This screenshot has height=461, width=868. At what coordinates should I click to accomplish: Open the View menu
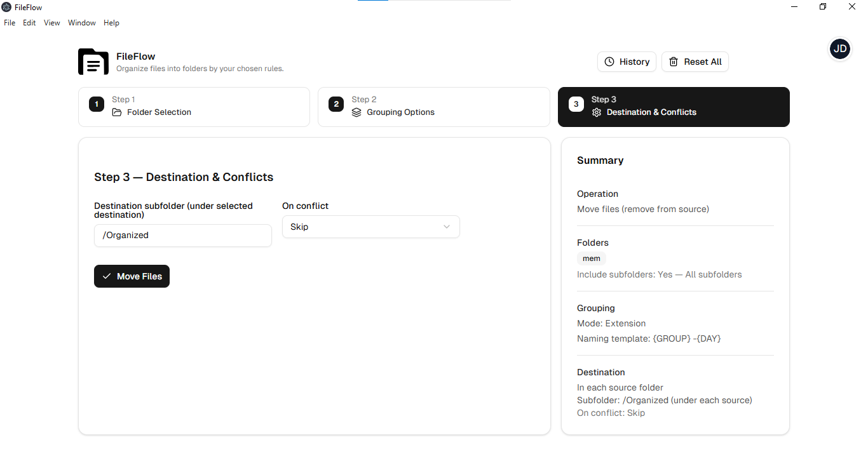pyautogui.click(x=52, y=23)
